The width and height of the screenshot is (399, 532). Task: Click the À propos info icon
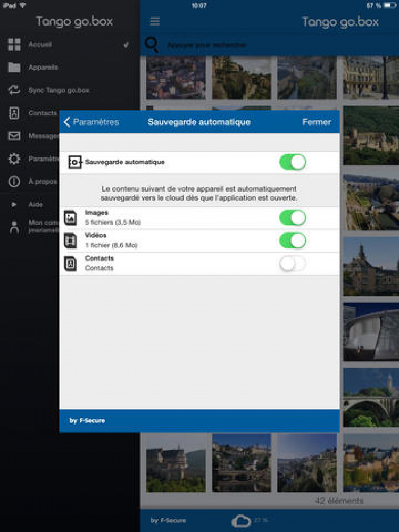point(14,181)
